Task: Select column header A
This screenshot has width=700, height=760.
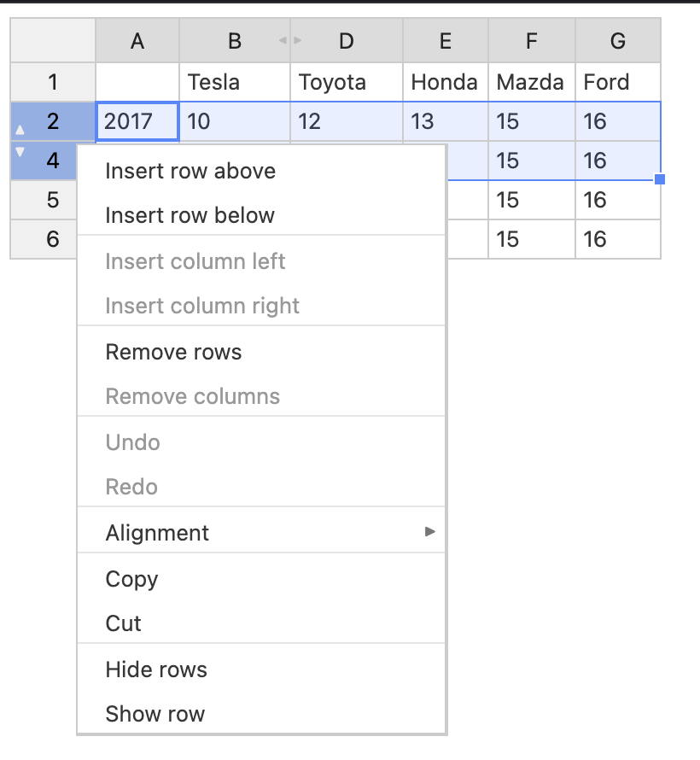Action: click(x=137, y=41)
